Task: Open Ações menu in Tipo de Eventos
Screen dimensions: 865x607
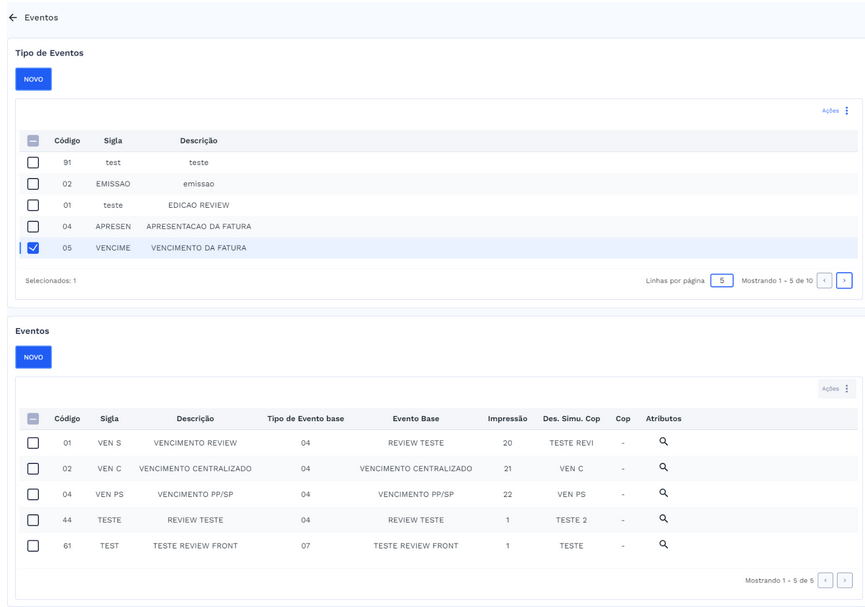Action: 836,111
